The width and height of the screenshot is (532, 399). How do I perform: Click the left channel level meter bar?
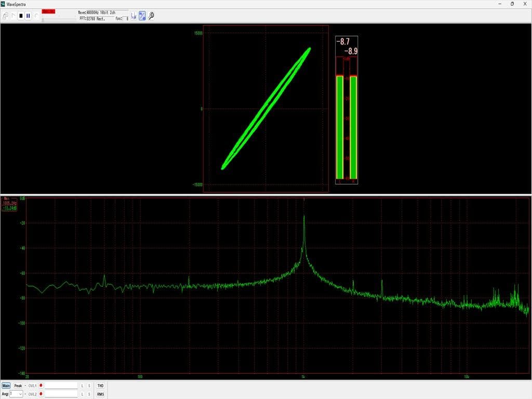pos(340,126)
